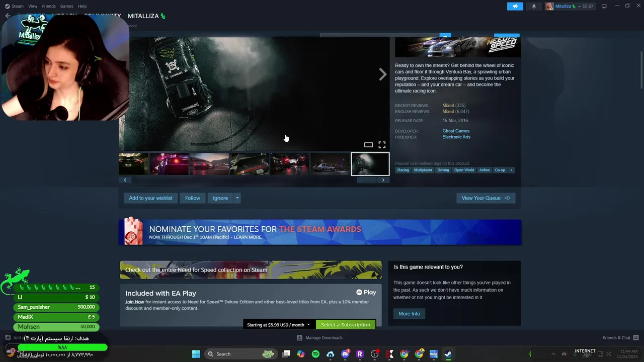
Task: Click the blue announcements megaphone button
Action: pos(515,6)
